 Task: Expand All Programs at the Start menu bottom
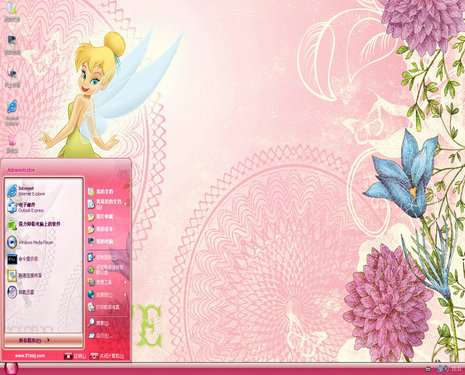tap(43, 340)
